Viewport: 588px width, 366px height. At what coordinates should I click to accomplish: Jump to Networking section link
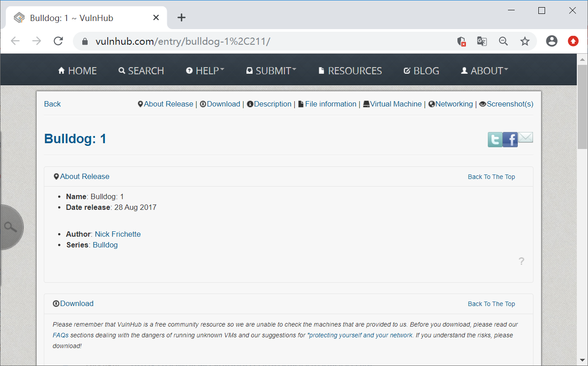[451, 104]
